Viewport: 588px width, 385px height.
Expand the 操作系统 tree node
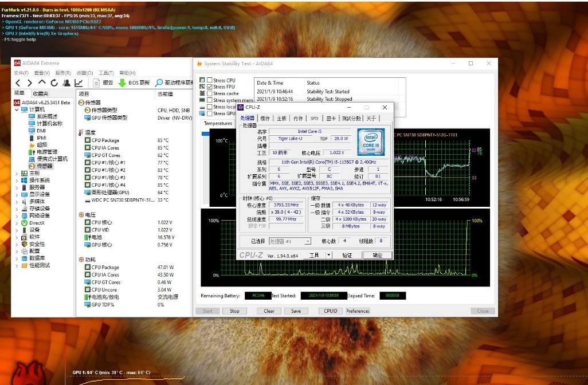[17, 180]
